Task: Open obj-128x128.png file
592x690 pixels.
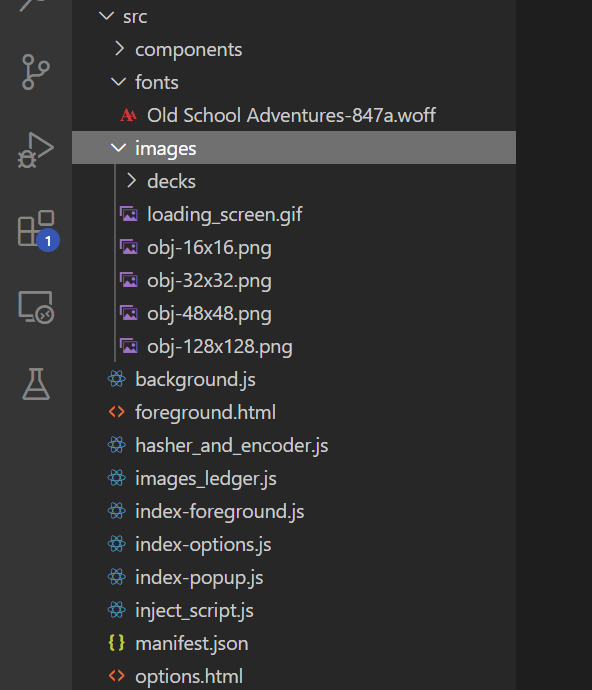Action: [x=220, y=347]
